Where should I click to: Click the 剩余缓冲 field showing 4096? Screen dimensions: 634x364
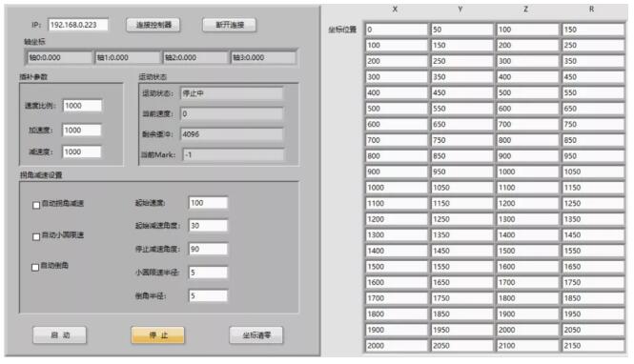click(232, 134)
